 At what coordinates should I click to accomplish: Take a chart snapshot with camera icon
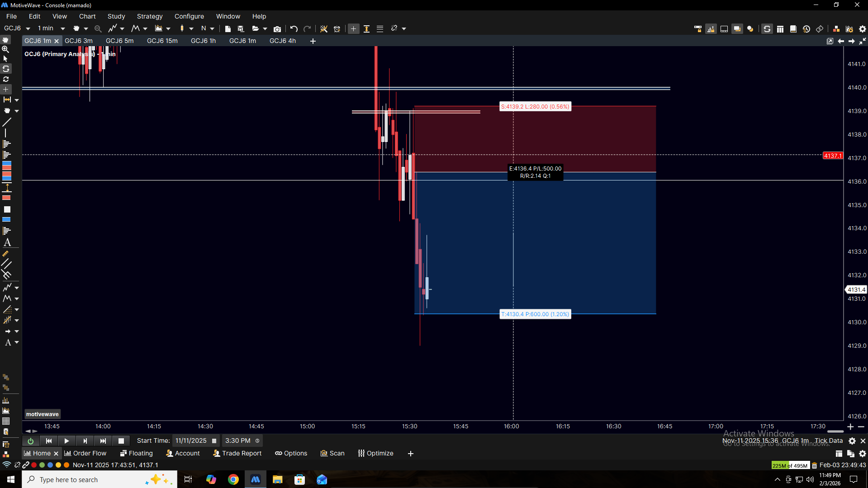click(277, 28)
